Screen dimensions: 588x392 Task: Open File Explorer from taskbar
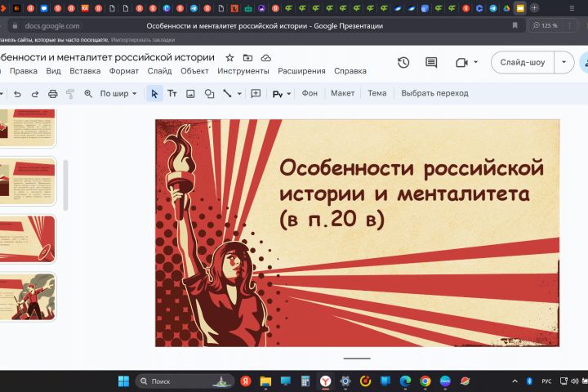coord(265,381)
